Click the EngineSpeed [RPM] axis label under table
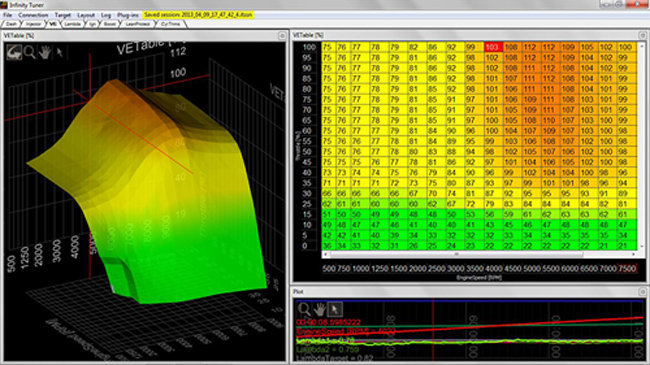Viewport: 650px width, 365px height. 479,277
